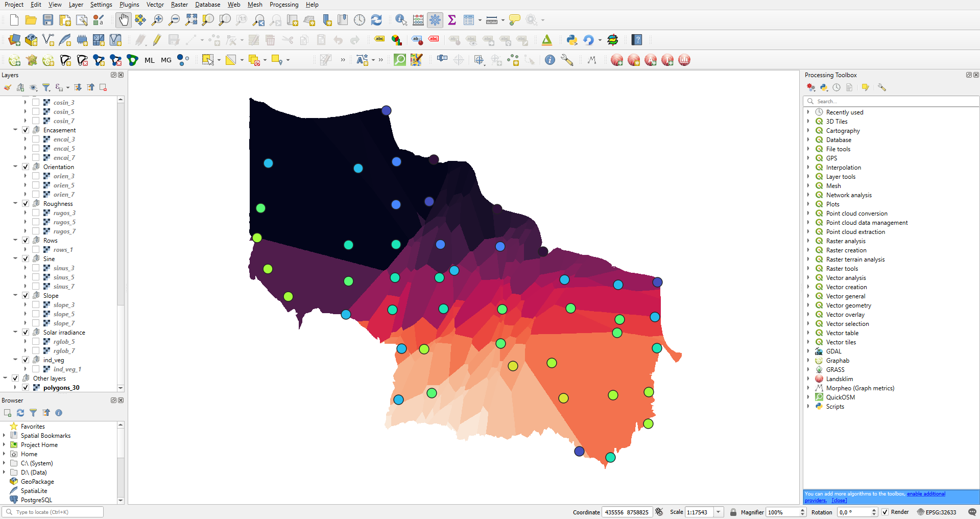Collapse the Solar irradiance layer group
This screenshot has height=519, width=980.
15,333
